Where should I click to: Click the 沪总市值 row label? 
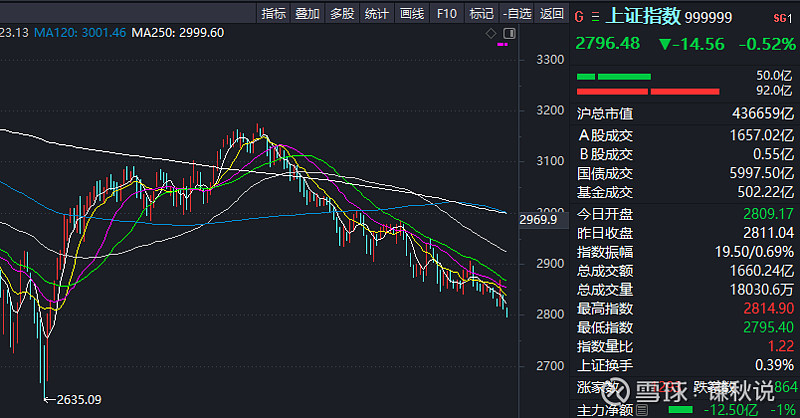(x=605, y=113)
